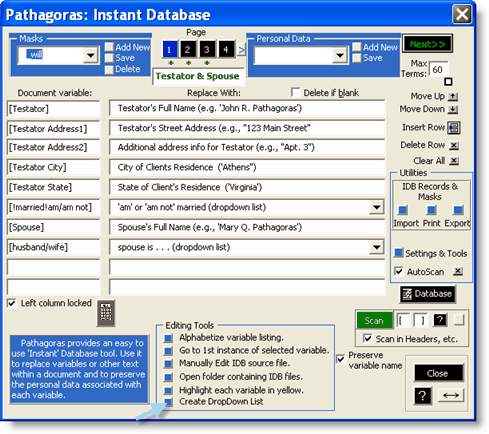This screenshot has width=489, height=434.
Task: Click the black question mark near Scan
Action: (440, 320)
